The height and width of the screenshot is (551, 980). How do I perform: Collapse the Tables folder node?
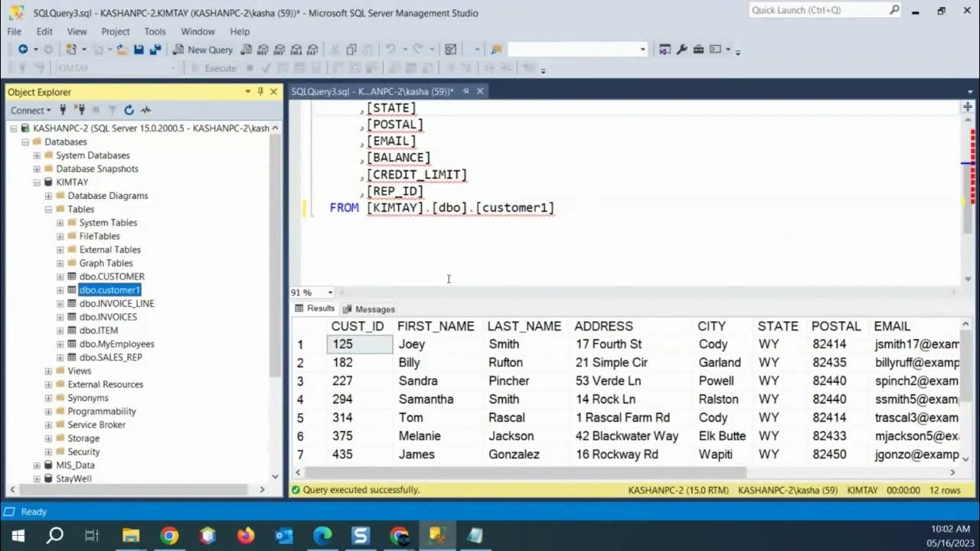point(48,209)
